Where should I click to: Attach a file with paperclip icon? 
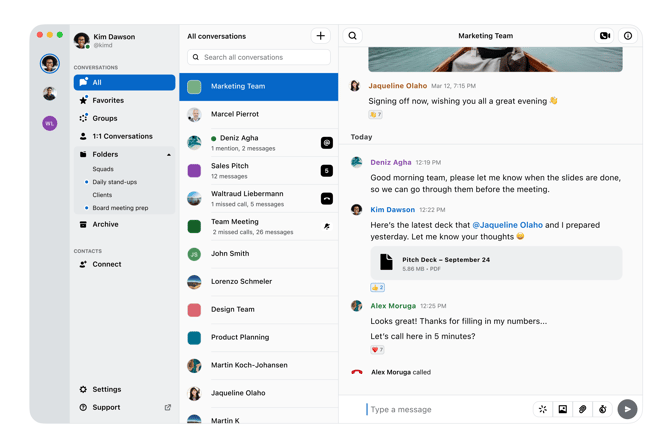pyautogui.click(x=582, y=409)
